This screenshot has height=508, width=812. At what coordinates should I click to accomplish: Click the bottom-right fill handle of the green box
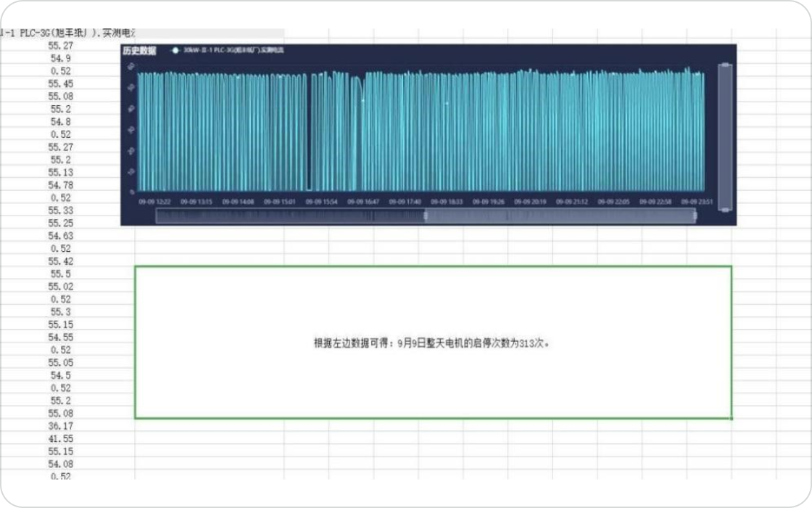pos(732,418)
